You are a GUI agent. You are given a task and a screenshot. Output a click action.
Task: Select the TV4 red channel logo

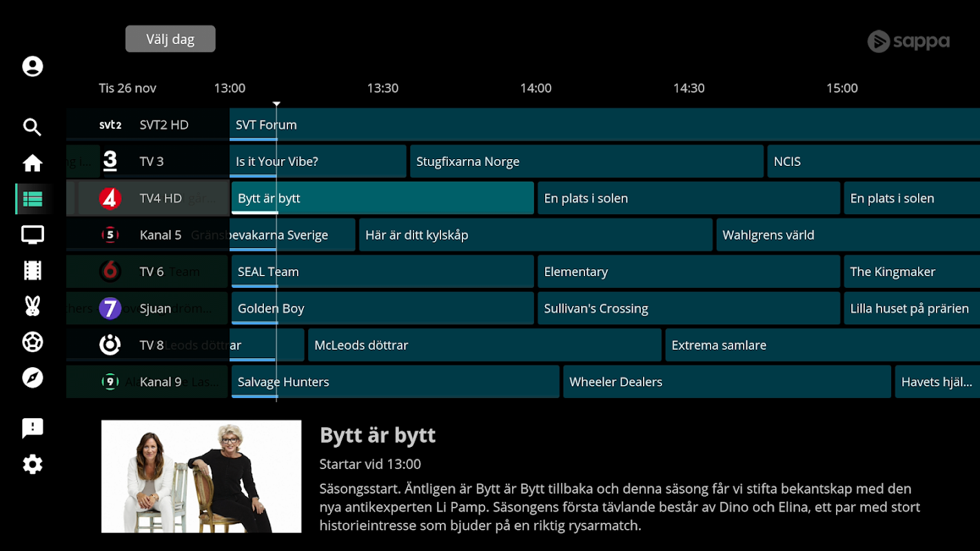(x=110, y=198)
